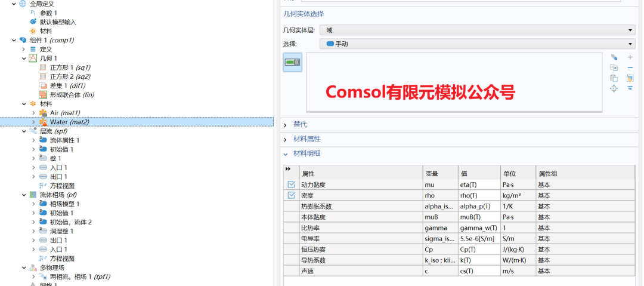Click the 组件 1 (comp1) node icon
The image size is (644, 286).
[23, 40]
